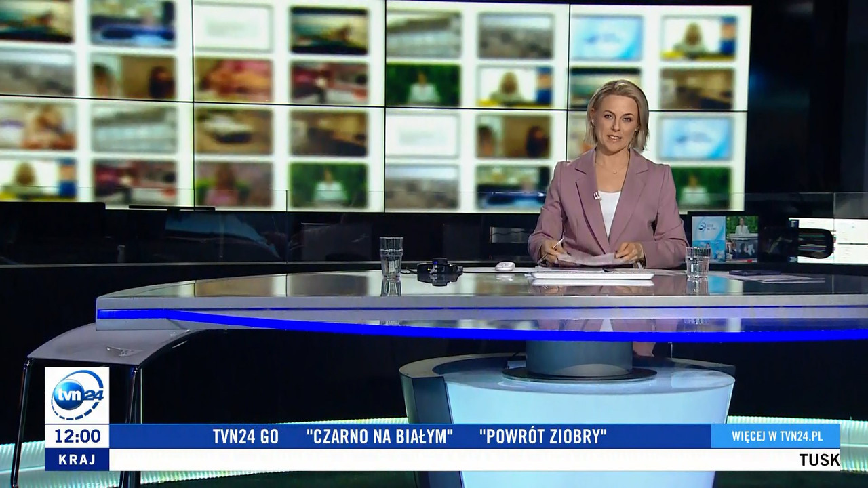The height and width of the screenshot is (488, 868).
Task: Click the 12:00 clock display
Action: (x=77, y=436)
